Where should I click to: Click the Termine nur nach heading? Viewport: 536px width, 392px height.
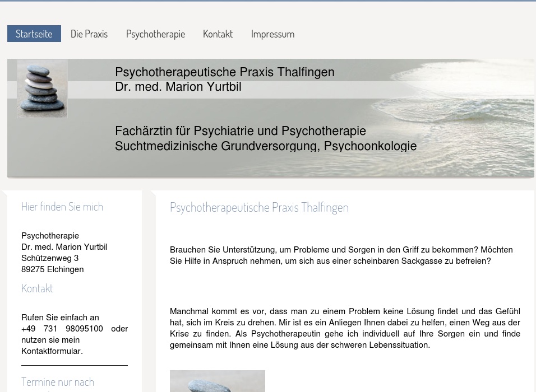[58, 382]
